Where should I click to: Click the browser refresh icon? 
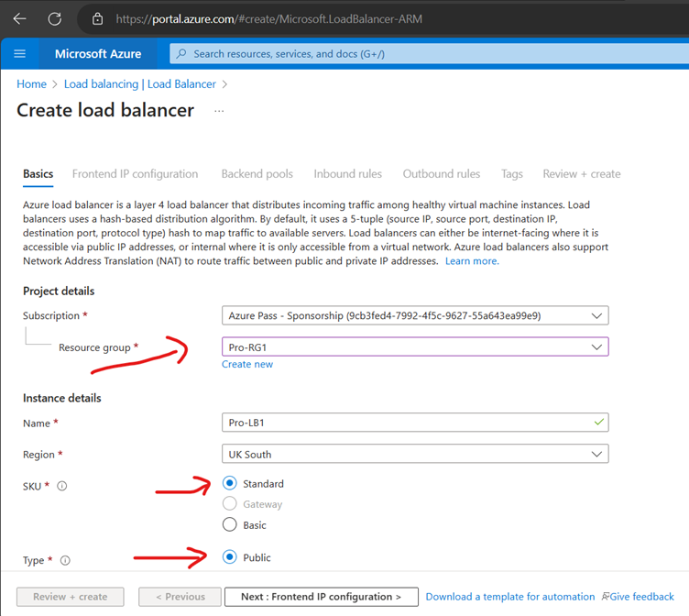coord(54,18)
